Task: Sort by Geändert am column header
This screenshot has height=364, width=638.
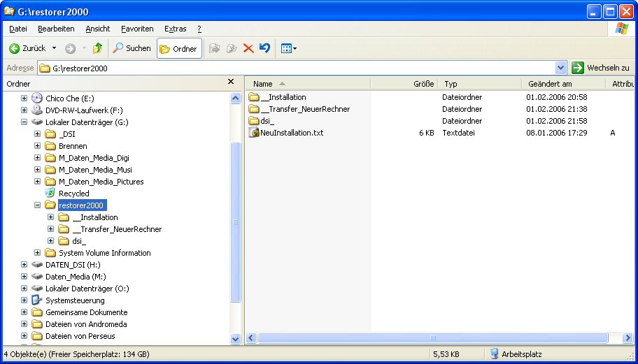Action: (564, 84)
